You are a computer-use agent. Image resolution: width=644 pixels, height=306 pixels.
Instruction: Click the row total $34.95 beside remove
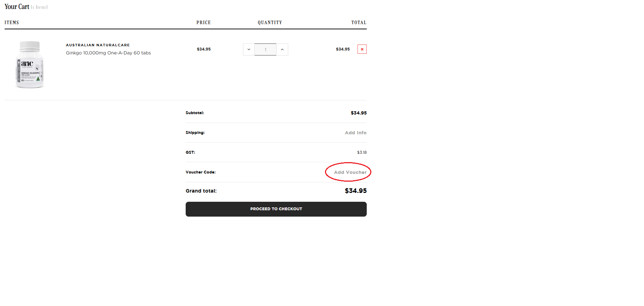(343, 49)
